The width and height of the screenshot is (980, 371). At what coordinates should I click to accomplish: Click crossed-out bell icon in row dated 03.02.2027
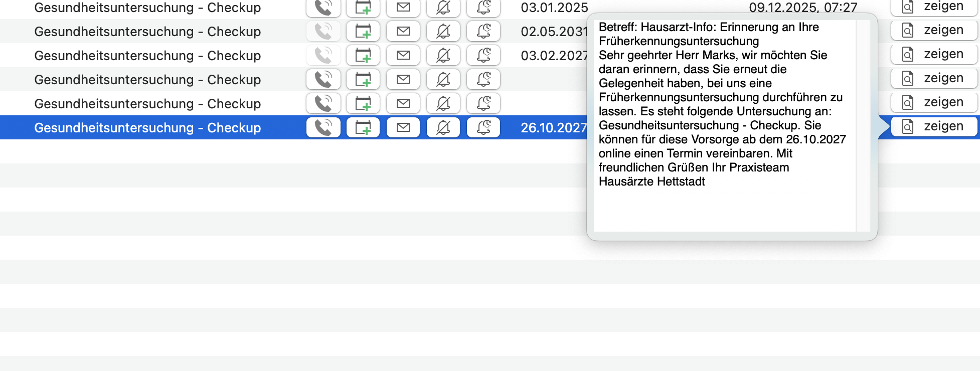tap(443, 55)
